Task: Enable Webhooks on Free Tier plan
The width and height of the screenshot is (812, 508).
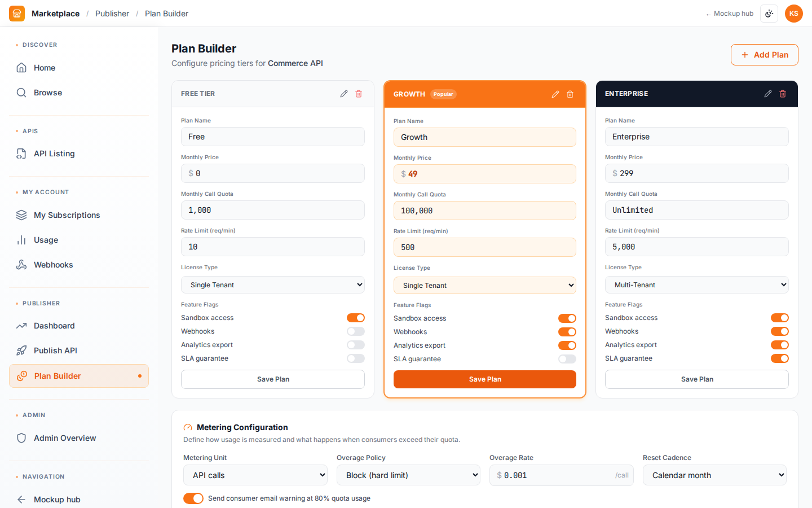Action: click(x=356, y=331)
